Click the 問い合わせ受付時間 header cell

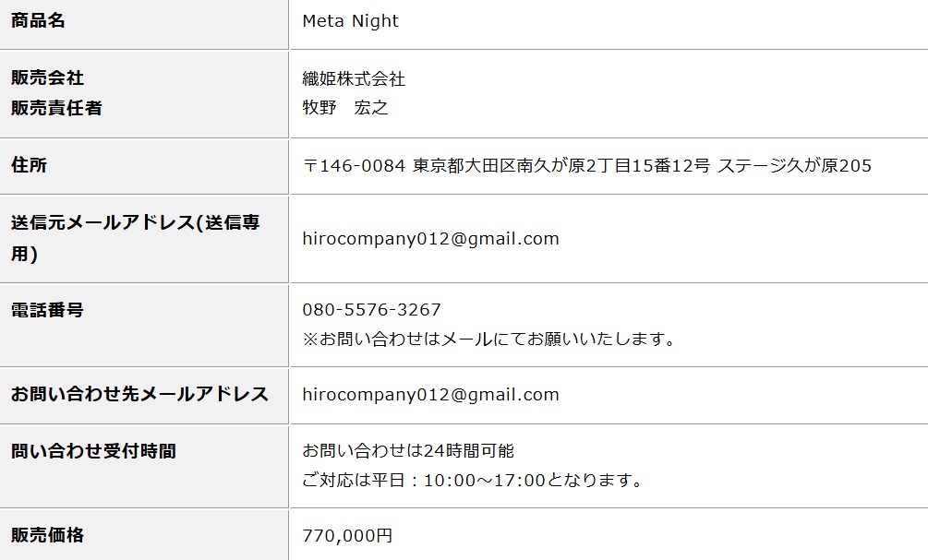pyautogui.click(x=144, y=466)
